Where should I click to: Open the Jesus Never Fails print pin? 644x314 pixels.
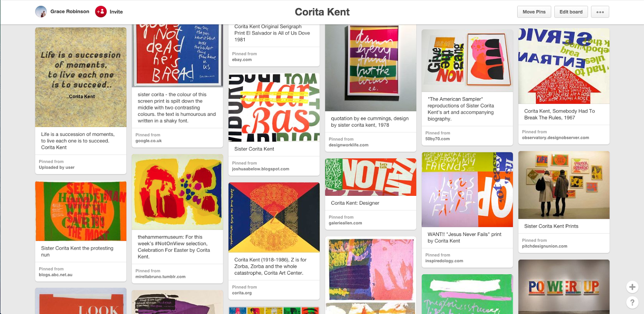(467, 189)
